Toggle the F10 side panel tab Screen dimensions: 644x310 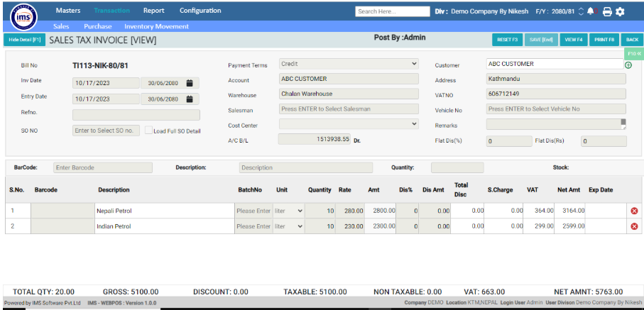pos(634,54)
